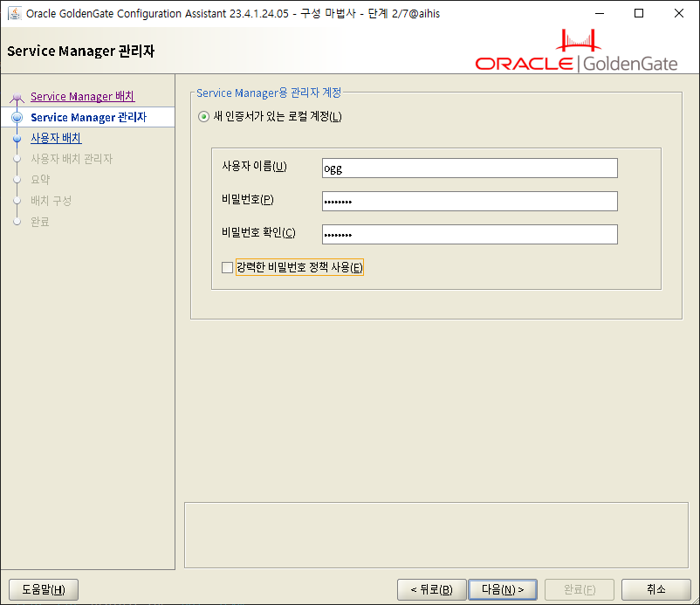The image size is (700, 605).
Task: Minimize the Configuration Assistant window
Action: [x=600, y=13]
